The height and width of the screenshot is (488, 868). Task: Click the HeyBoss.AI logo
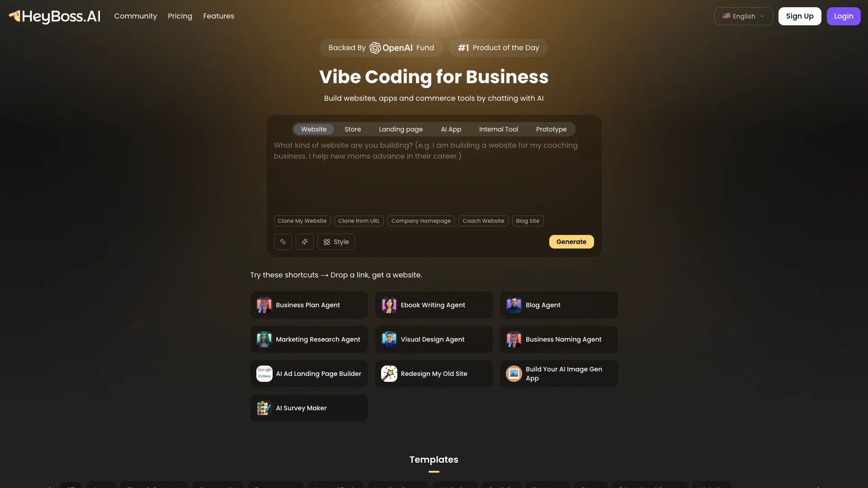coord(55,16)
